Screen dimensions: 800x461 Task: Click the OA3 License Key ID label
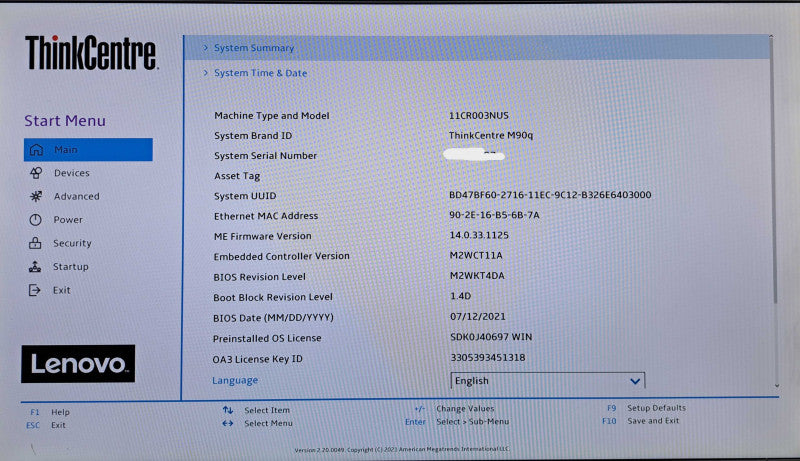[258, 359]
